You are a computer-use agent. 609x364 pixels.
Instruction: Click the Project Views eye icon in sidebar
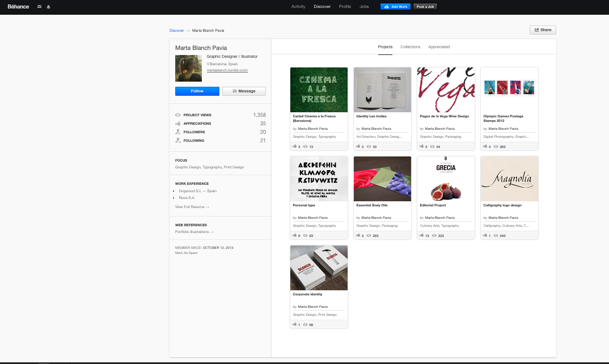pos(178,115)
